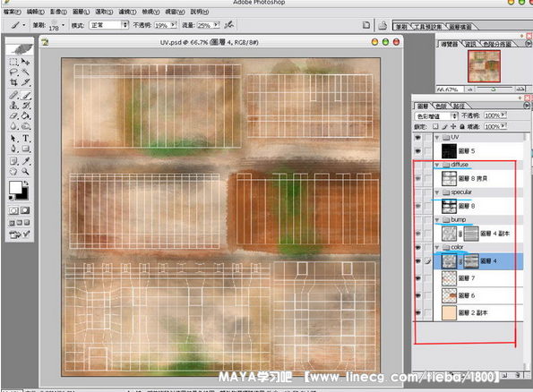Open layer opacity 100% arrow
The height and width of the screenshot is (392, 533).
pyautogui.click(x=503, y=115)
